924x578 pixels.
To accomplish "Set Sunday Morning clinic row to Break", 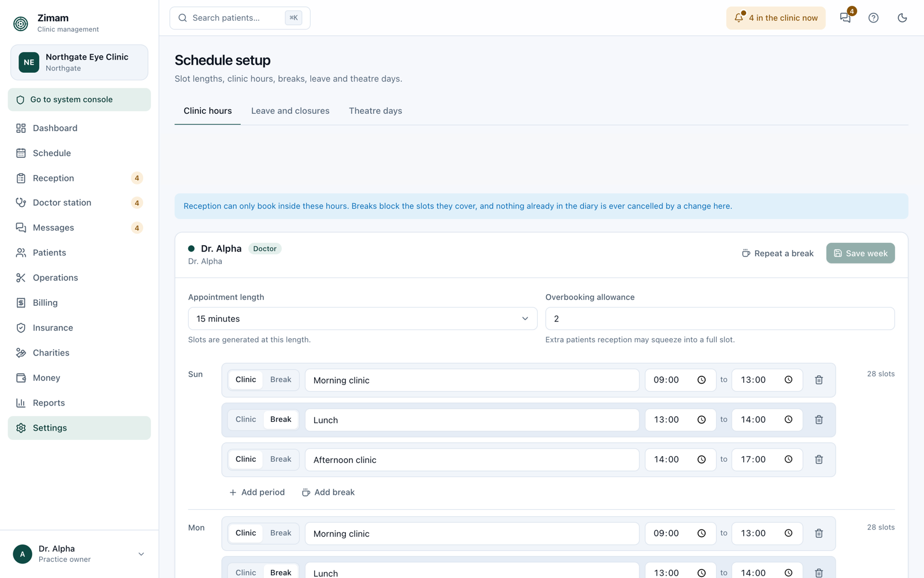I will coord(281,380).
